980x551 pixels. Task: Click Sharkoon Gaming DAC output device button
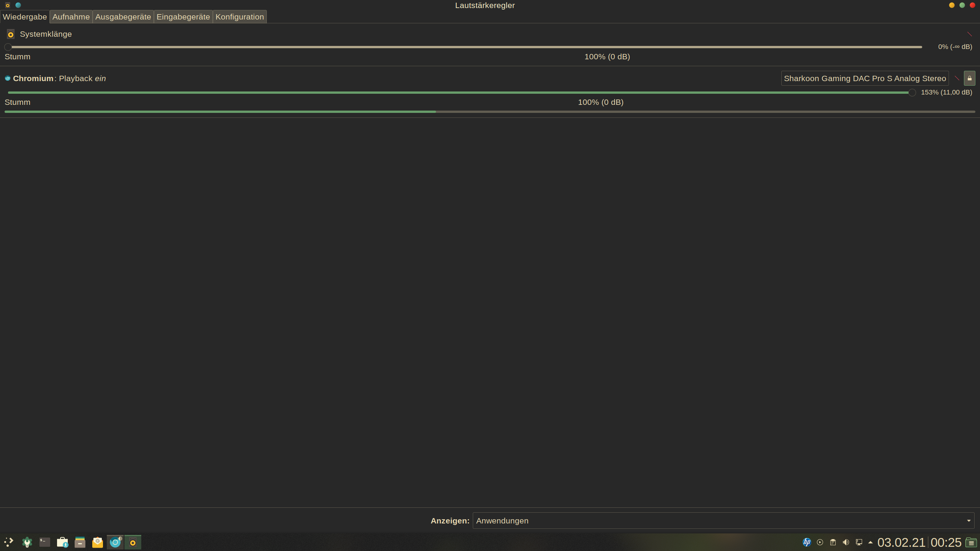[x=864, y=78]
